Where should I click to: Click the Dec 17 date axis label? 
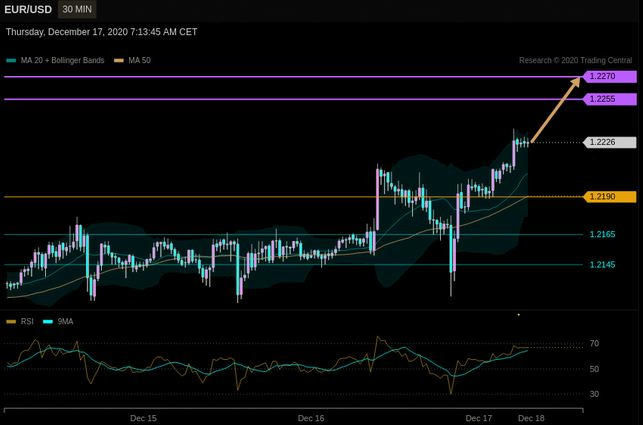pos(479,418)
